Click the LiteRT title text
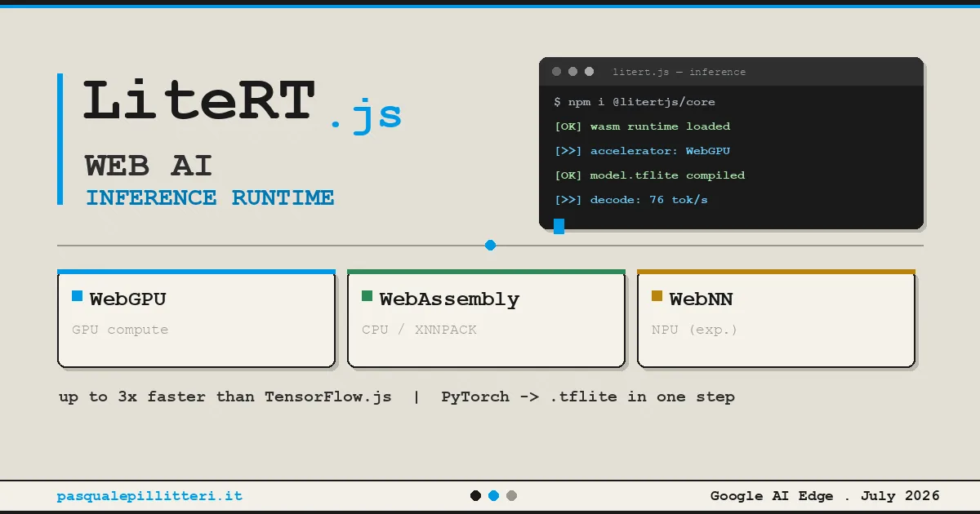 (199, 100)
